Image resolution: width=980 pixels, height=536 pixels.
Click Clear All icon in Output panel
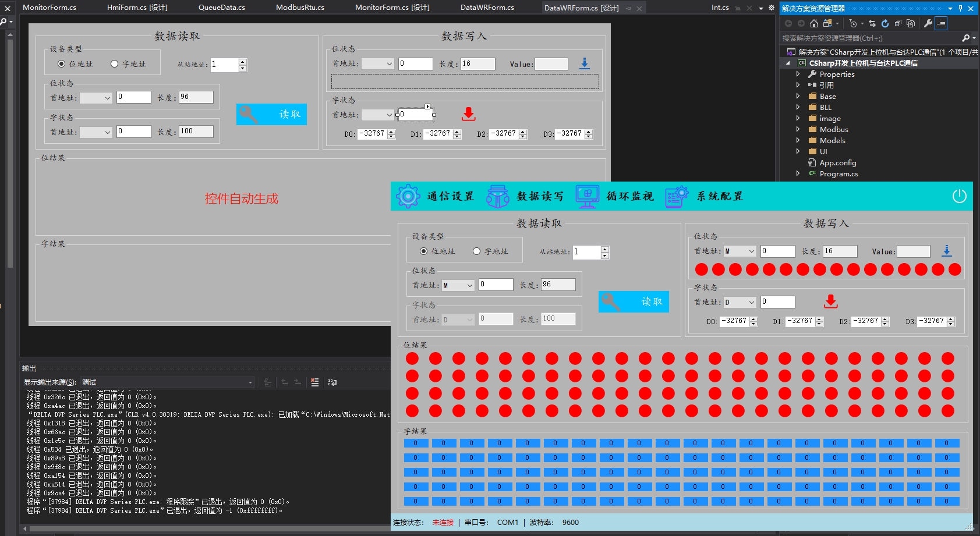click(x=314, y=382)
